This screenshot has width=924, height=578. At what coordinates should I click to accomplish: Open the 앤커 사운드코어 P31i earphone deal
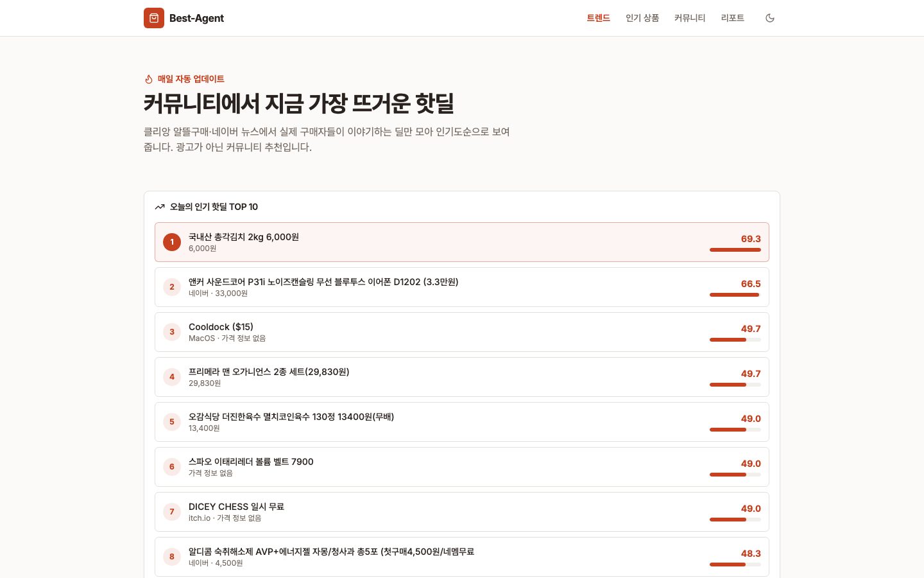[x=462, y=287]
